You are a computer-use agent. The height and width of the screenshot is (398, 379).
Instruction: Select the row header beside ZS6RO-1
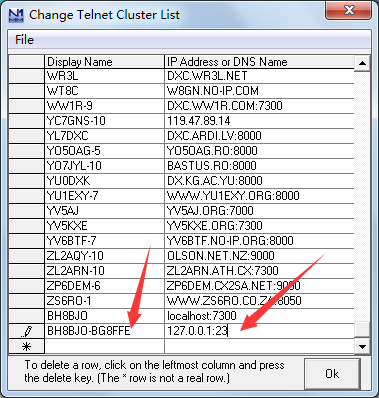tap(26, 301)
